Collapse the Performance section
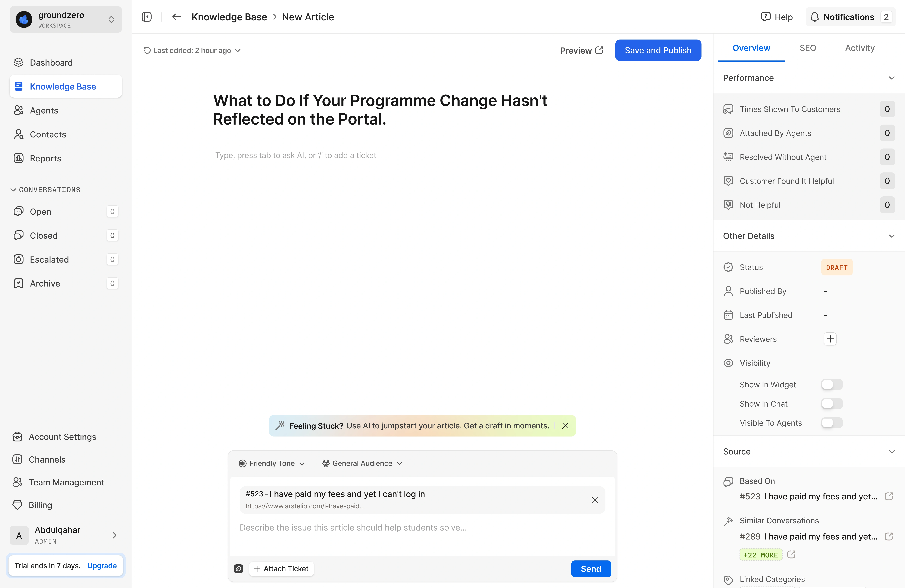Screen dimensions: 905x588 click(891, 78)
